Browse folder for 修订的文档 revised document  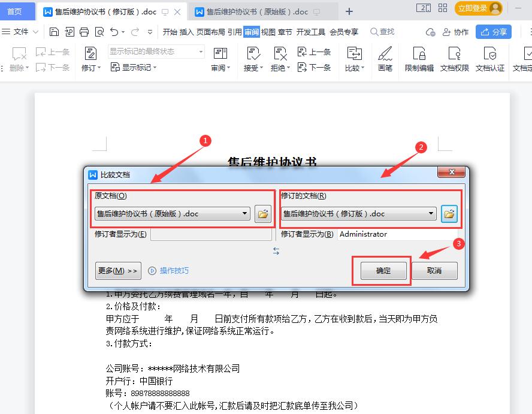[449, 214]
